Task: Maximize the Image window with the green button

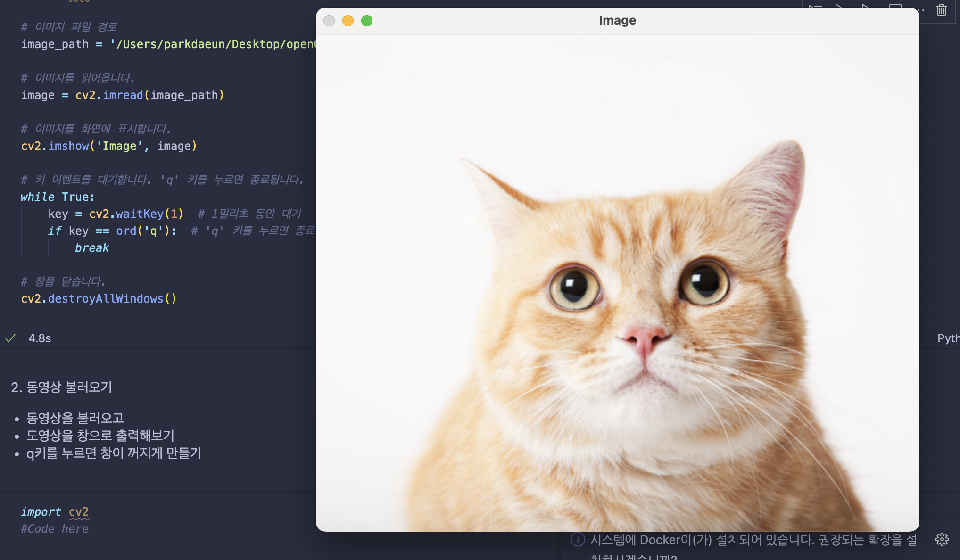Action: tap(367, 21)
